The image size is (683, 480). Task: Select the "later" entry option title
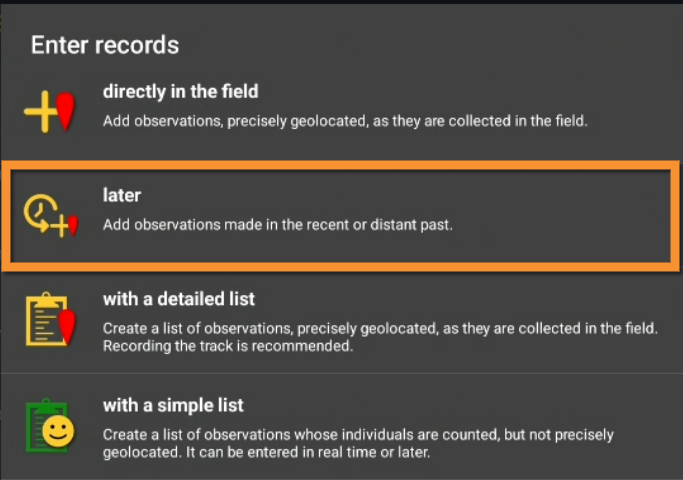point(121,195)
